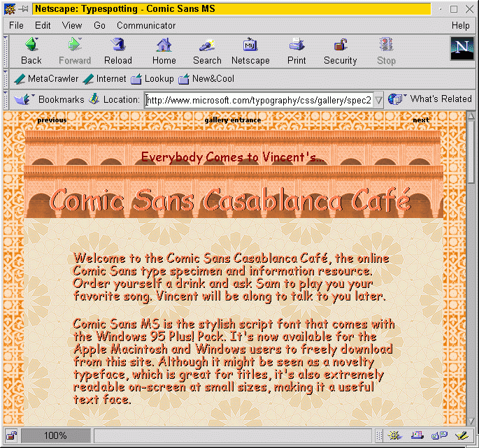Click the Netscape N logo
Image resolution: width=479 pixels, height=448 pixels.
coord(462,48)
